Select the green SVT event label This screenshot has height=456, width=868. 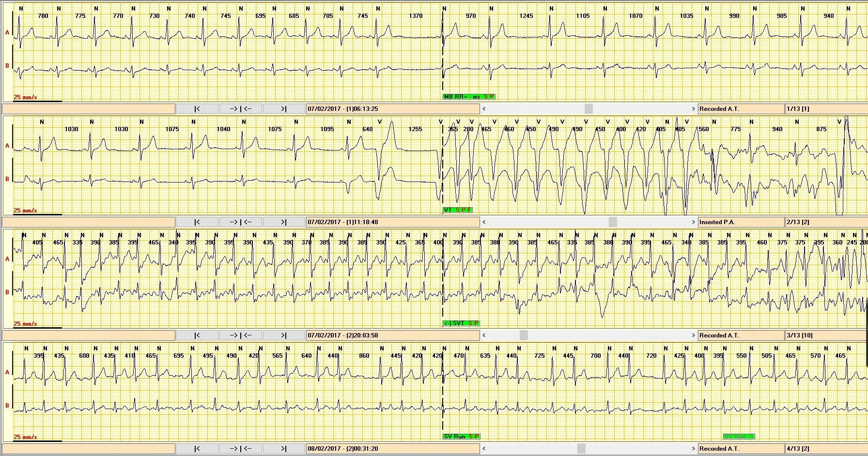tap(461, 323)
